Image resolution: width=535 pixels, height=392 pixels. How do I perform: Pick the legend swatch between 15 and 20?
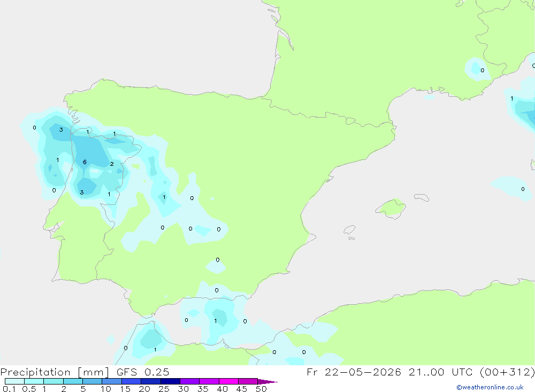[x=131, y=381]
